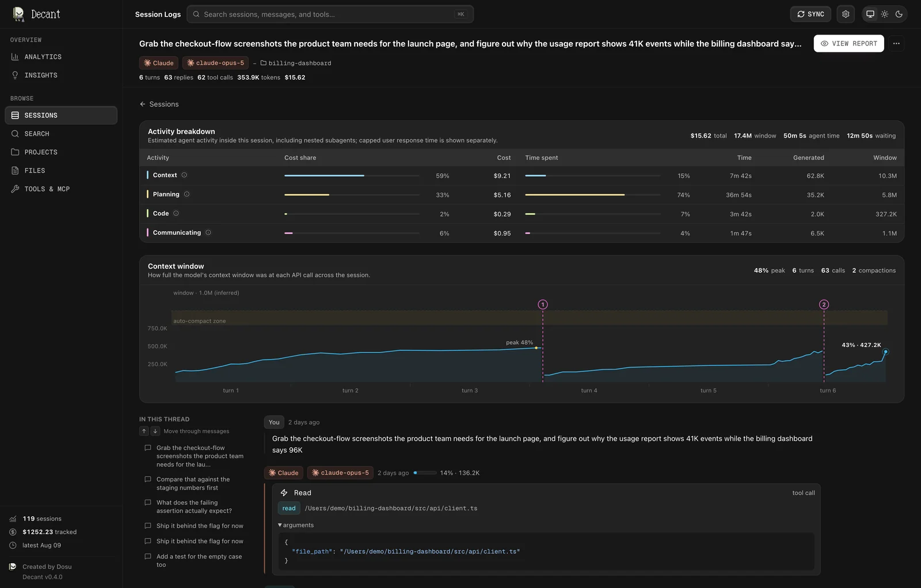Click the turn 4 label on chart
The height and width of the screenshot is (588, 921).
point(589,391)
